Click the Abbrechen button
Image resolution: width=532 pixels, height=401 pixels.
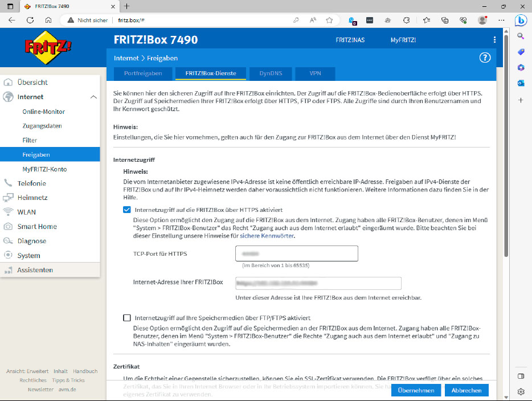tap(466, 390)
